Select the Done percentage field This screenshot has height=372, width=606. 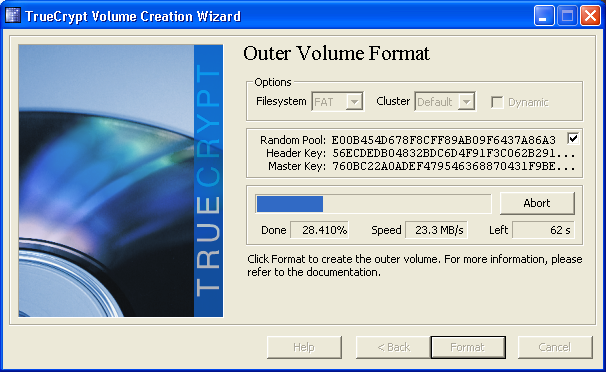click(x=320, y=230)
